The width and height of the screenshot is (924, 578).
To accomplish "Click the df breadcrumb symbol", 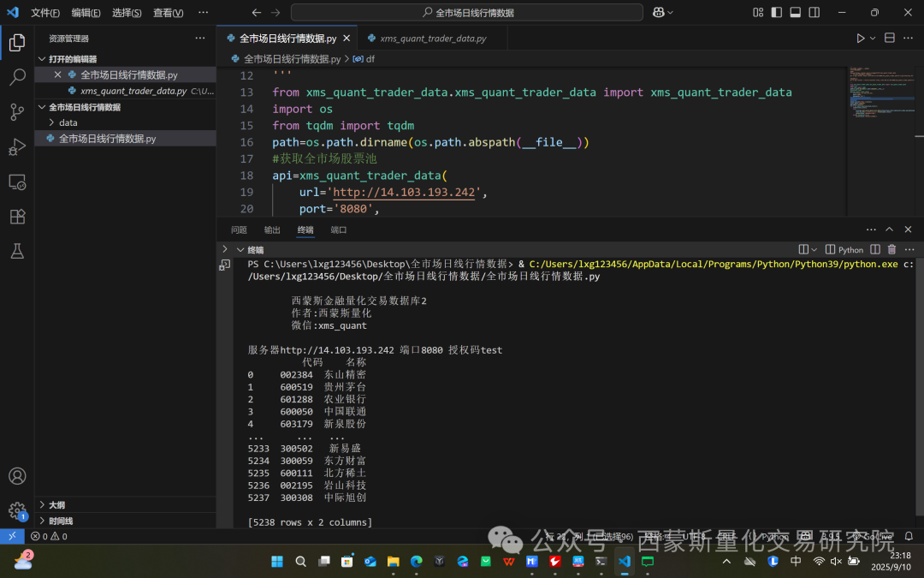I will tap(364, 59).
